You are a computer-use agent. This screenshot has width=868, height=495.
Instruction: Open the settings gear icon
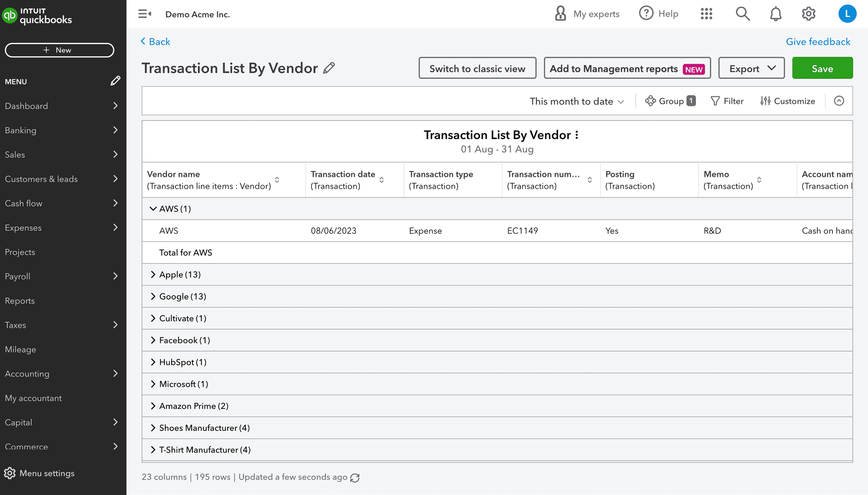(x=808, y=14)
